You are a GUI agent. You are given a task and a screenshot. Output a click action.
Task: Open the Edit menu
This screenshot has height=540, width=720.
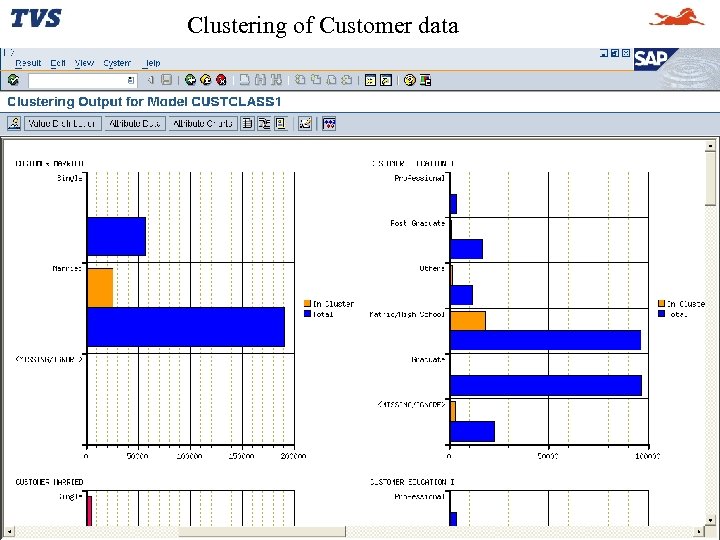click(58, 63)
